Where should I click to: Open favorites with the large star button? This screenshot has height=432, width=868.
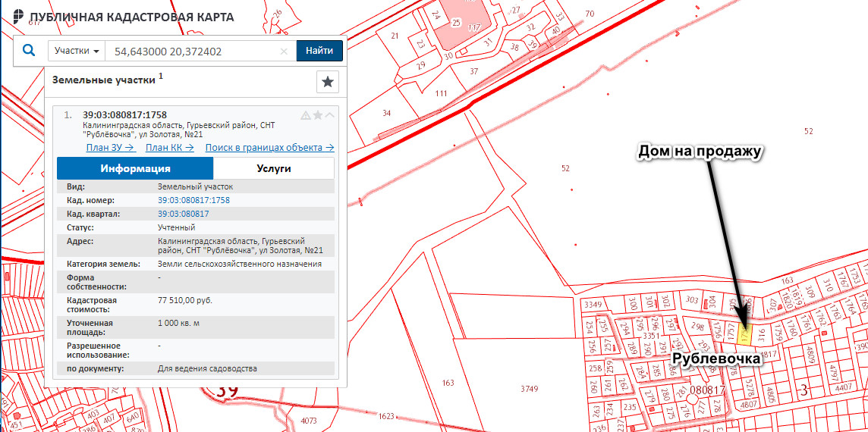point(327,82)
